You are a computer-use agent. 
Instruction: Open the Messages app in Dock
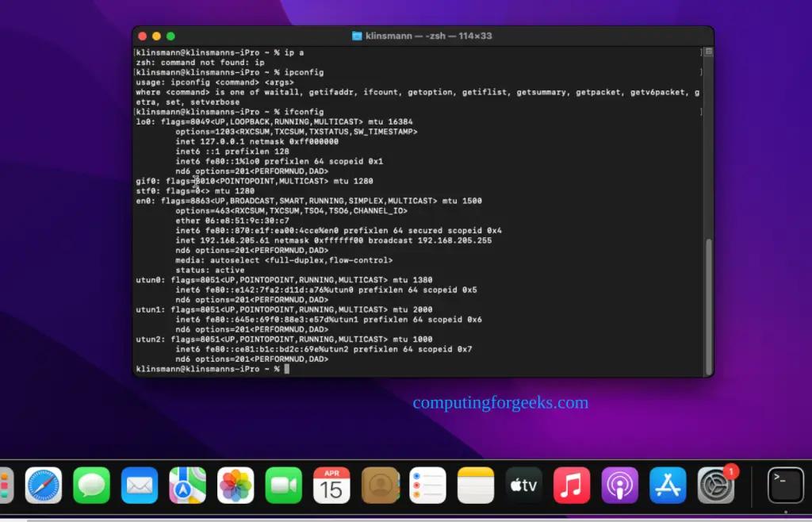(x=92, y=486)
